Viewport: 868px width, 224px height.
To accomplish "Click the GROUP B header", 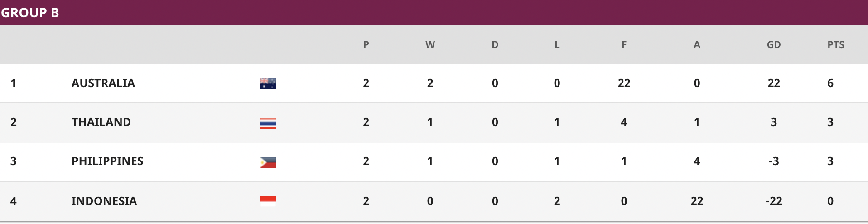I will [30, 13].
